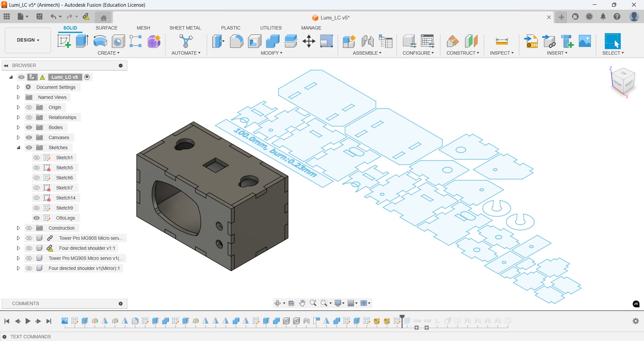Show the Origin folder
The image size is (644, 341).
click(x=29, y=107)
